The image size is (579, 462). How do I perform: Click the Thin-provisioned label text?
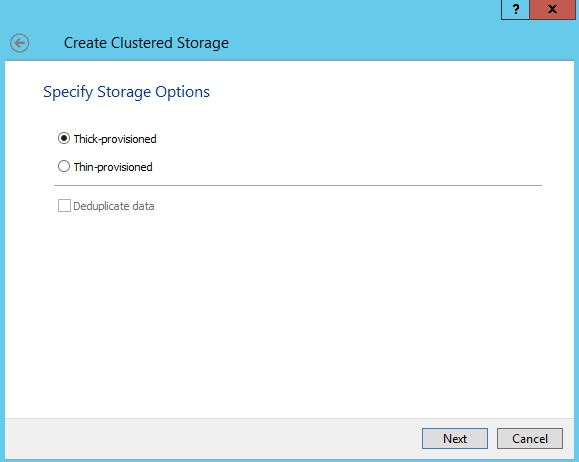tap(113, 167)
